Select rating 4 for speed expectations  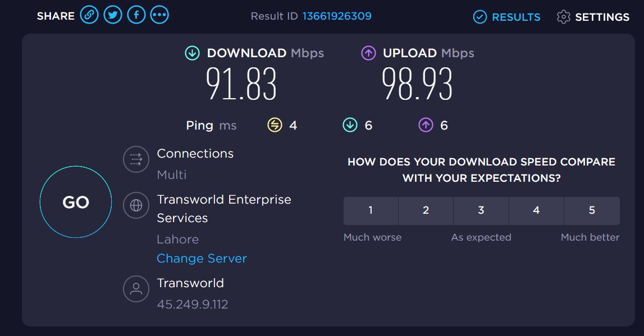coord(536,210)
